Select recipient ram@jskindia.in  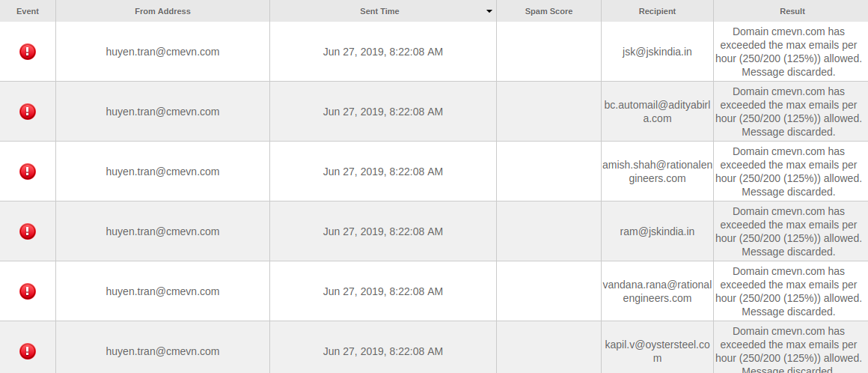[x=657, y=231]
